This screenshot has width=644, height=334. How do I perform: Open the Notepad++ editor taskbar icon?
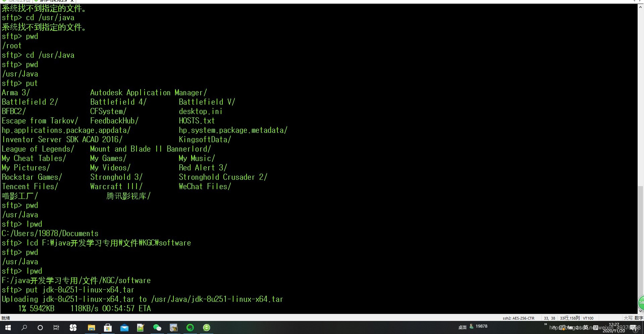141,328
